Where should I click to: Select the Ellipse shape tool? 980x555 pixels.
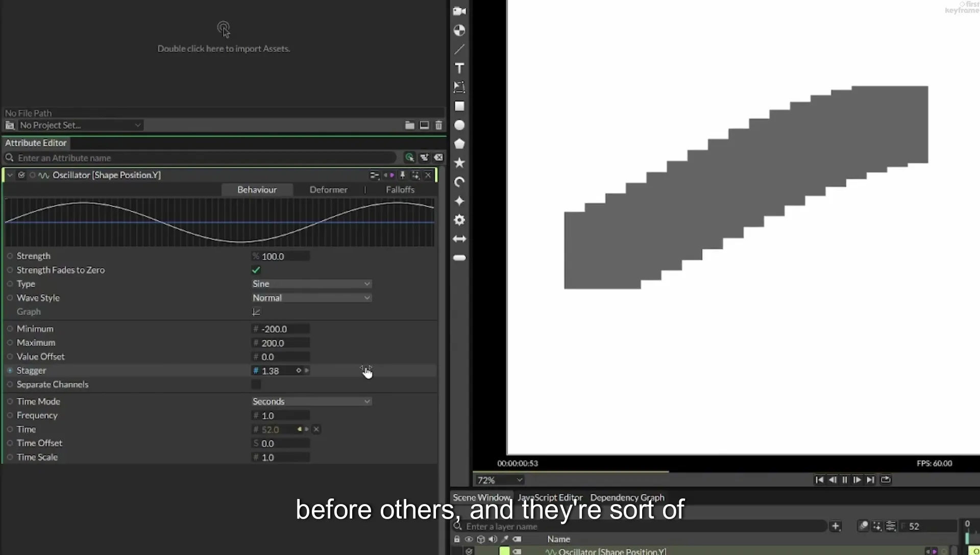[459, 125]
